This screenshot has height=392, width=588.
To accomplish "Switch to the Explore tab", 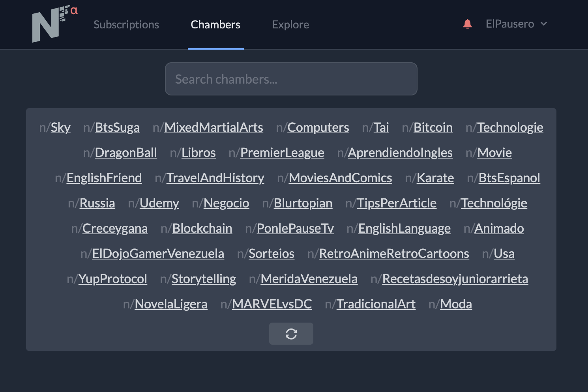I will tap(290, 24).
